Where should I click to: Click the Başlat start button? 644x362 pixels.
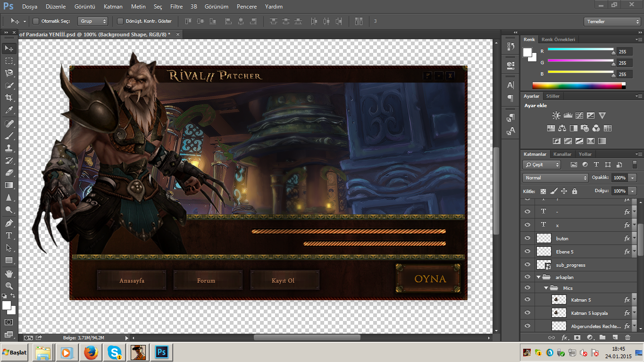[x=15, y=353]
